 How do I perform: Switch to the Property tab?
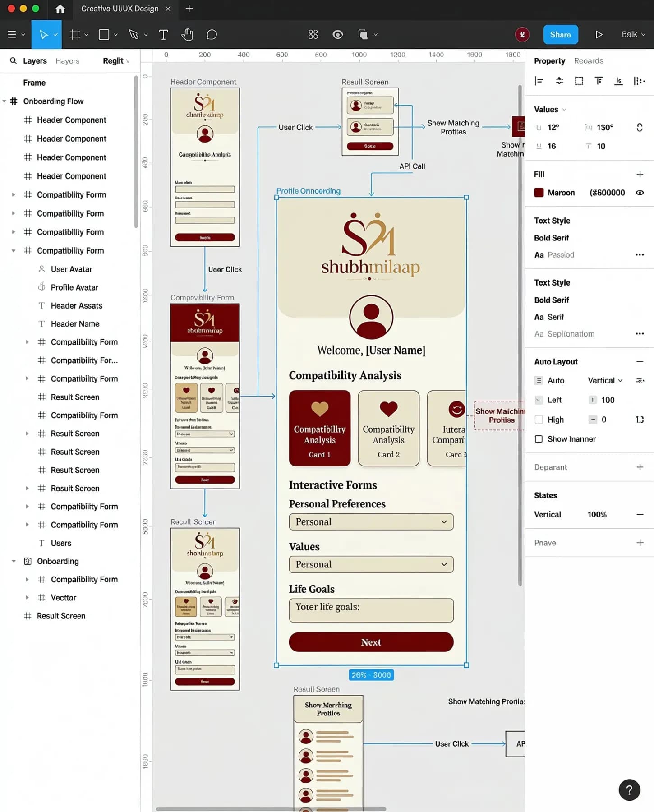(x=549, y=61)
